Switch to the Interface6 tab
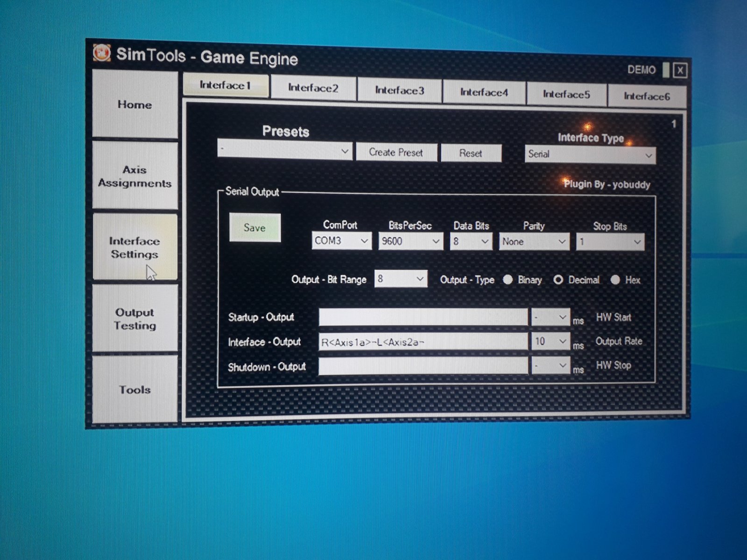Viewport: 747px width, 560px height. pos(647,96)
